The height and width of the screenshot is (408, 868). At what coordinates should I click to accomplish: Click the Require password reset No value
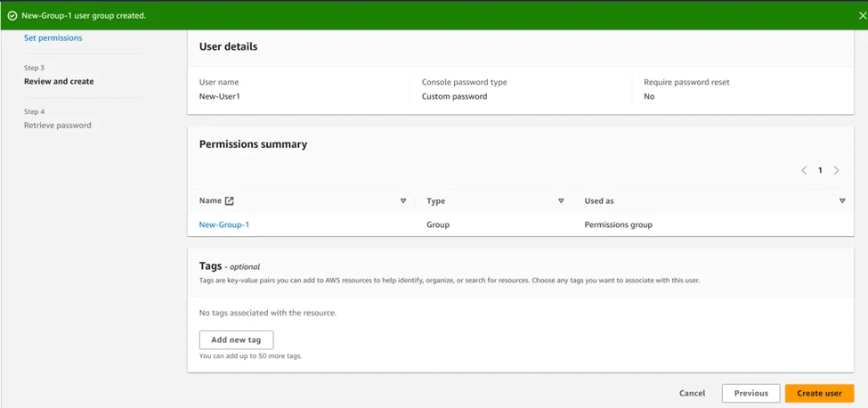click(x=649, y=96)
